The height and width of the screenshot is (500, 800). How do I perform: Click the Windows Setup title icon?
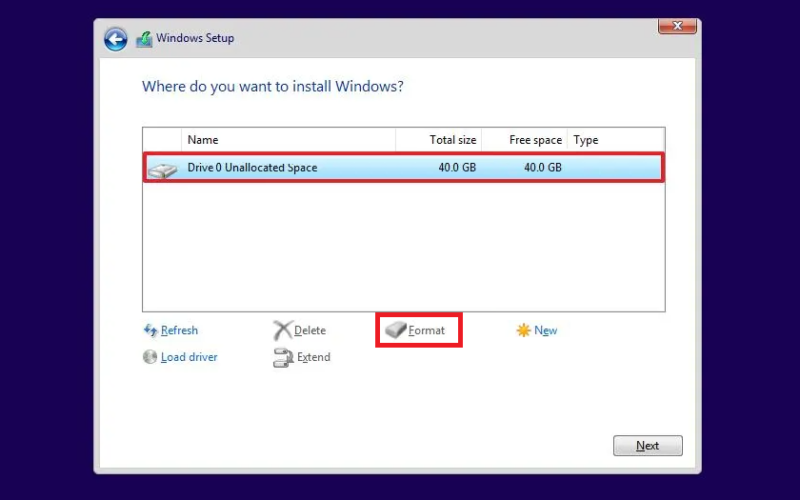pyautogui.click(x=144, y=39)
